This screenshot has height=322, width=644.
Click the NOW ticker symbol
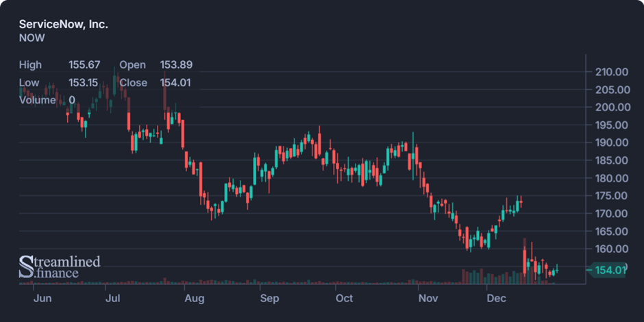pos(32,38)
